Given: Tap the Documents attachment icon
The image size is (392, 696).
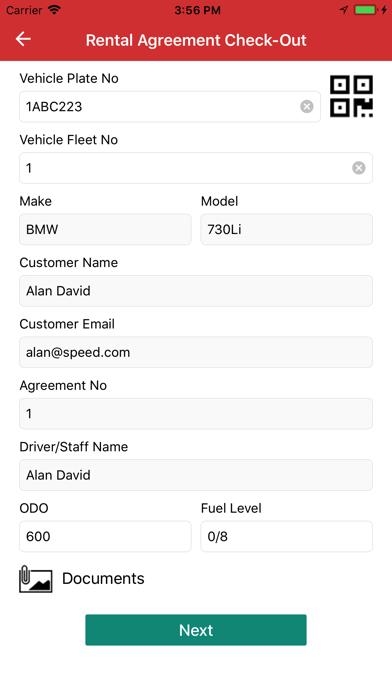Looking at the screenshot, I should click(36, 579).
